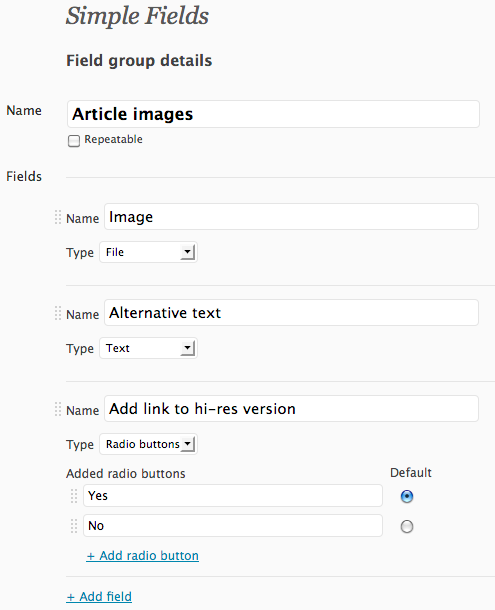
Task: Set No as default radio option
Action: (x=407, y=526)
